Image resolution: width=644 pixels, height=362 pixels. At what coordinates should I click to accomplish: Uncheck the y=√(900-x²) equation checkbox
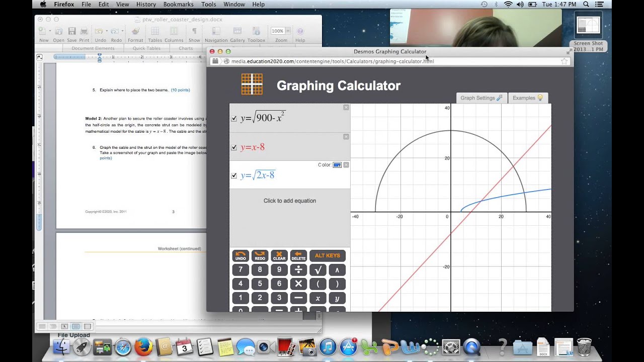coord(234,119)
